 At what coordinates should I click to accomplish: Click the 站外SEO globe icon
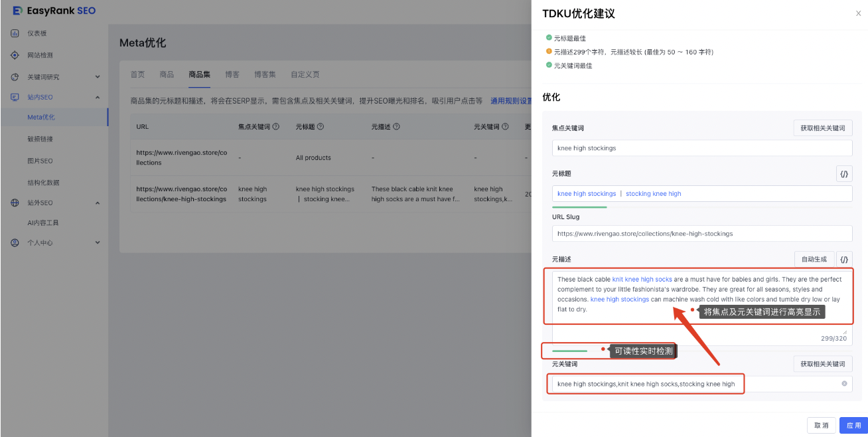[15, 203]
